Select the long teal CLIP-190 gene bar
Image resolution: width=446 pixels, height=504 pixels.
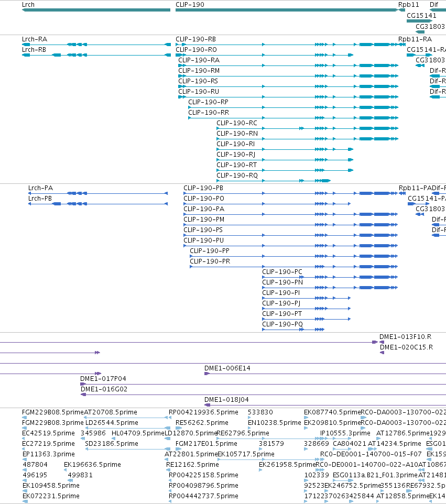[x=287, y=10]
